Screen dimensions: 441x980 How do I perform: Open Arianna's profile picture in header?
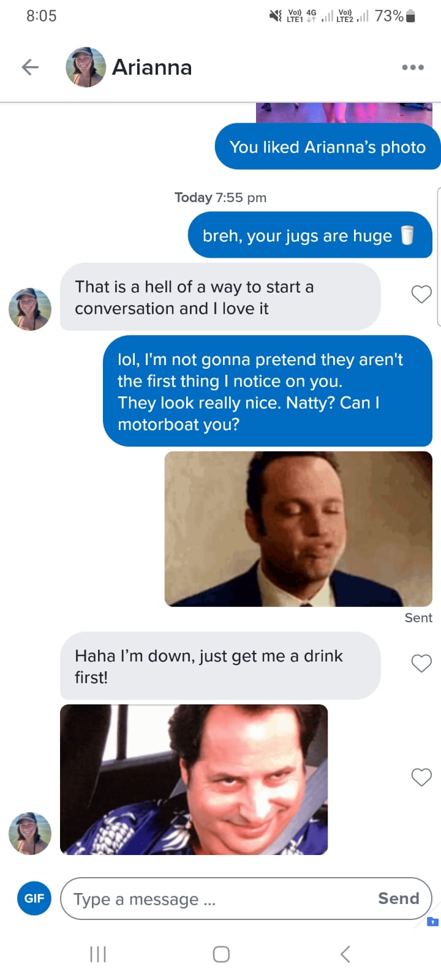point(86,67)
